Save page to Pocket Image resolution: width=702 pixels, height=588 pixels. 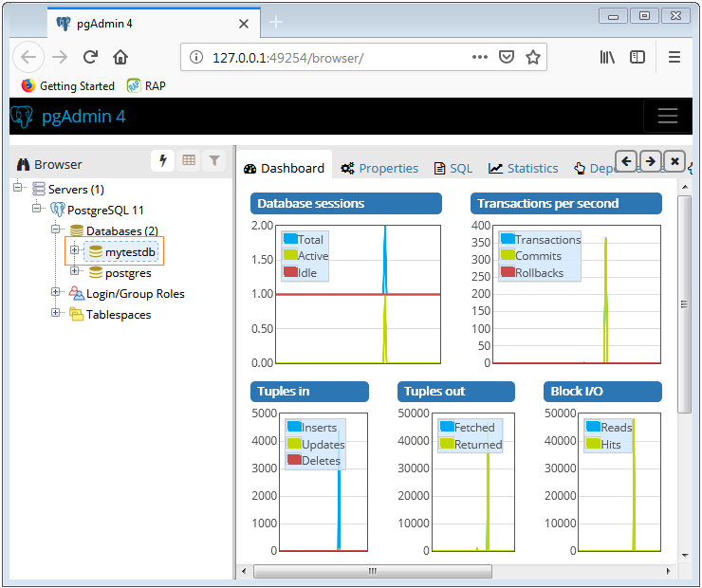tap(507, 57)
